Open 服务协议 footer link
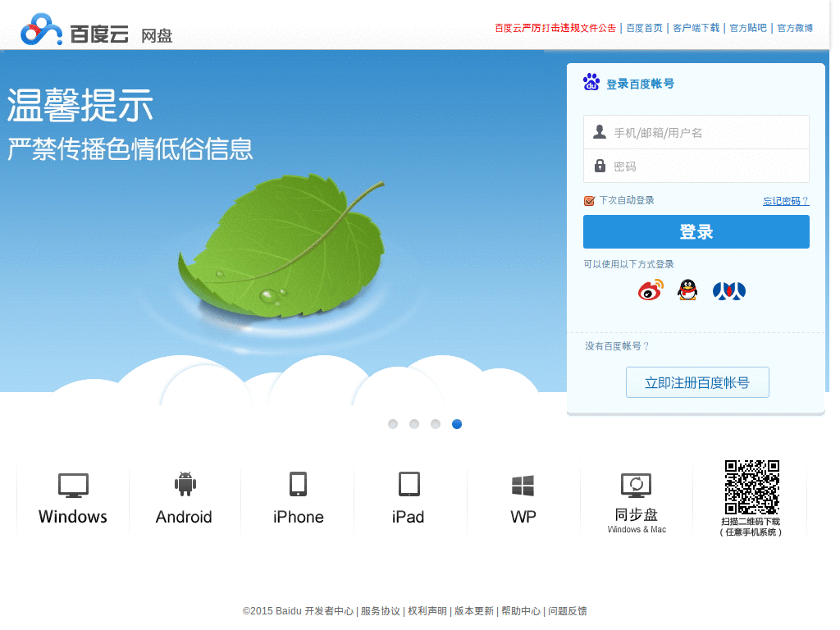 coord(381,610)
